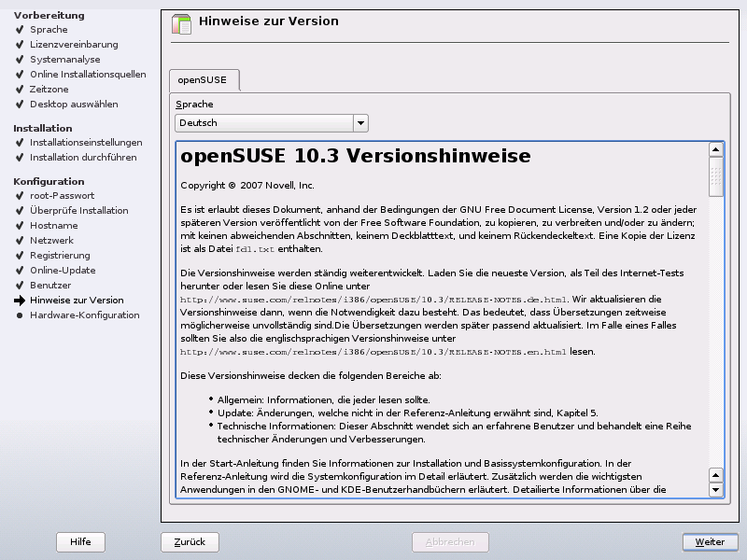Viewport: 747px width, 560px height.
Task: Click the openSUSE 10.3 Versionshinweise heading
Action: coord(356,156)
